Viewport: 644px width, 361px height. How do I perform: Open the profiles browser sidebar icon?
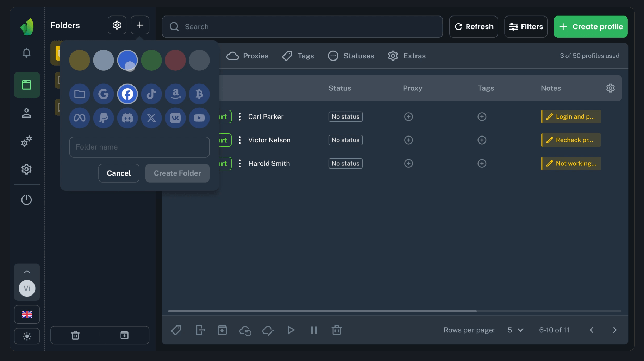(x=27, y=85)
